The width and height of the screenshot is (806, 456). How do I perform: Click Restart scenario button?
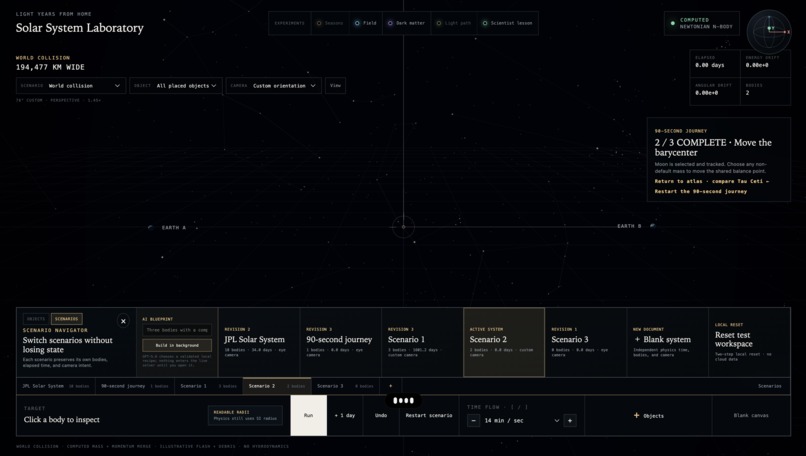429,415
